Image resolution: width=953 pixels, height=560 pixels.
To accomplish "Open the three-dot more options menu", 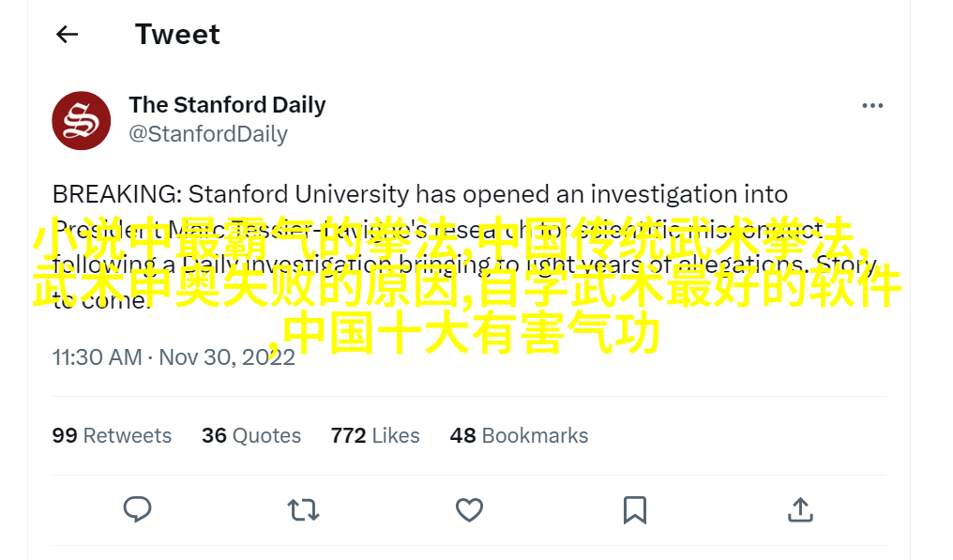I will point(872,106).
